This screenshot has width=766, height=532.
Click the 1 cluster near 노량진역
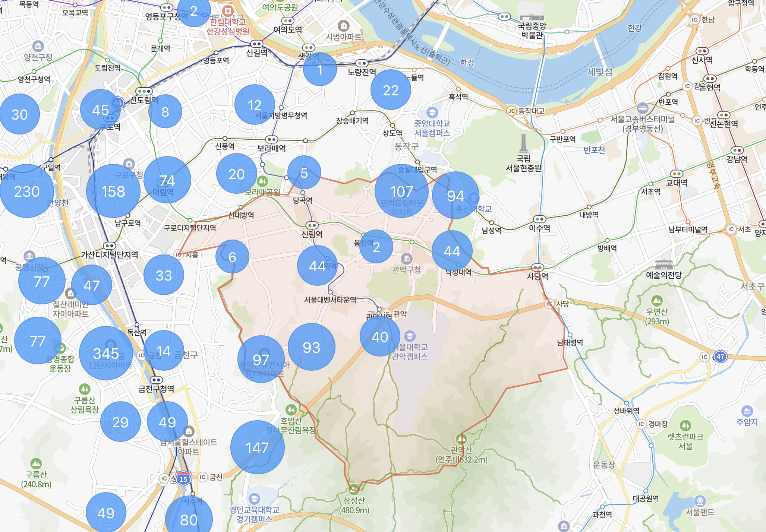320,69
